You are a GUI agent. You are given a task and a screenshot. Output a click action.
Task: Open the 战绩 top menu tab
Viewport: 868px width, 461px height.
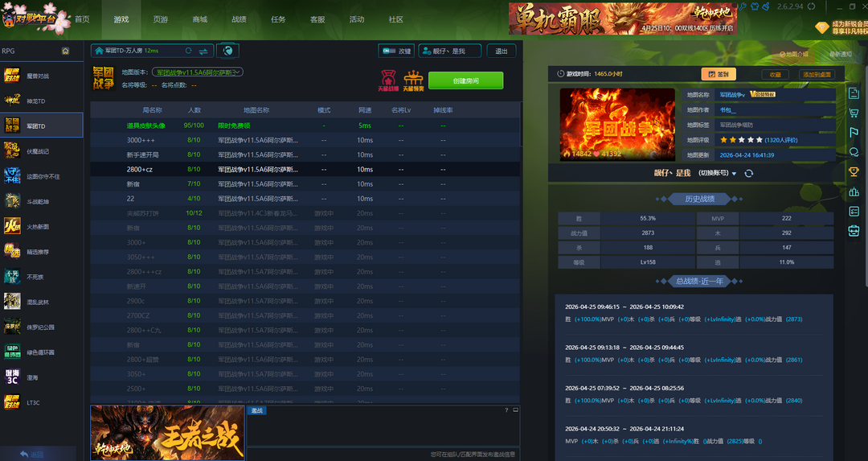(239, 19)
